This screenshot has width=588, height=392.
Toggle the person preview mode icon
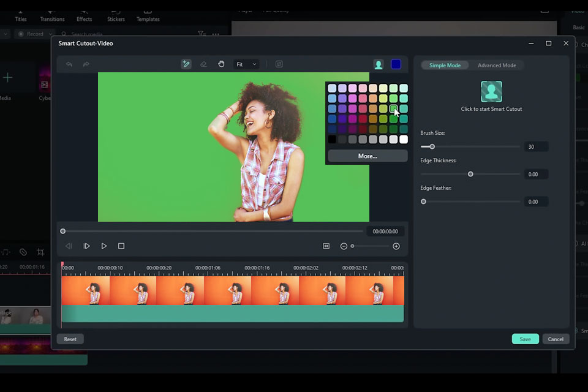379,64
